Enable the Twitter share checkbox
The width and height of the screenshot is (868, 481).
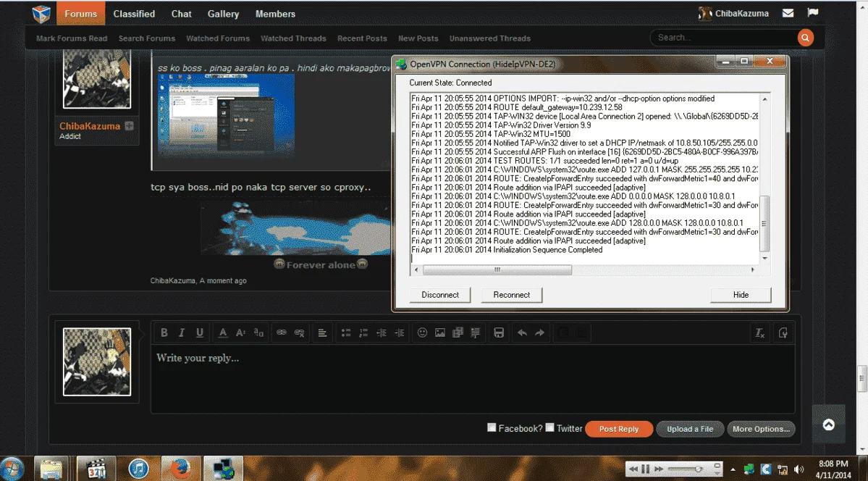coord(549,427)
